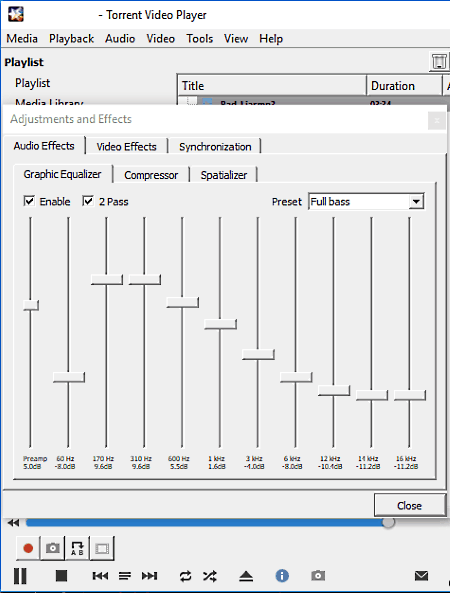The height and width of the screenshot is (593, 450).
Task: Open the Video menu
Action: tap(160, 39)
